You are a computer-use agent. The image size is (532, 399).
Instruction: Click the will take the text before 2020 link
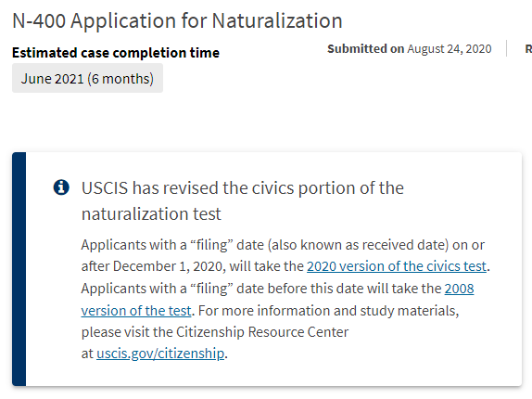pyautogui.click(x=266, y=266)
